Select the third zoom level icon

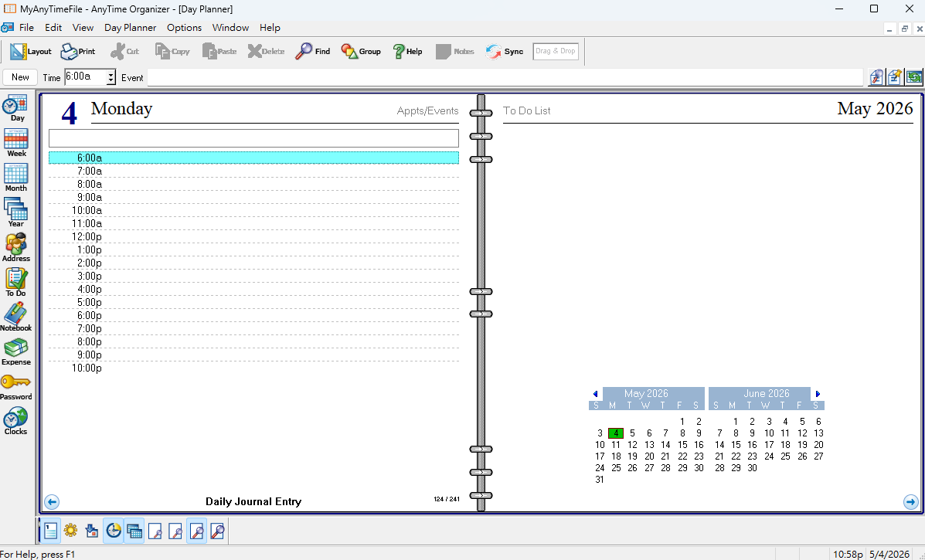(x=197, y=531)
